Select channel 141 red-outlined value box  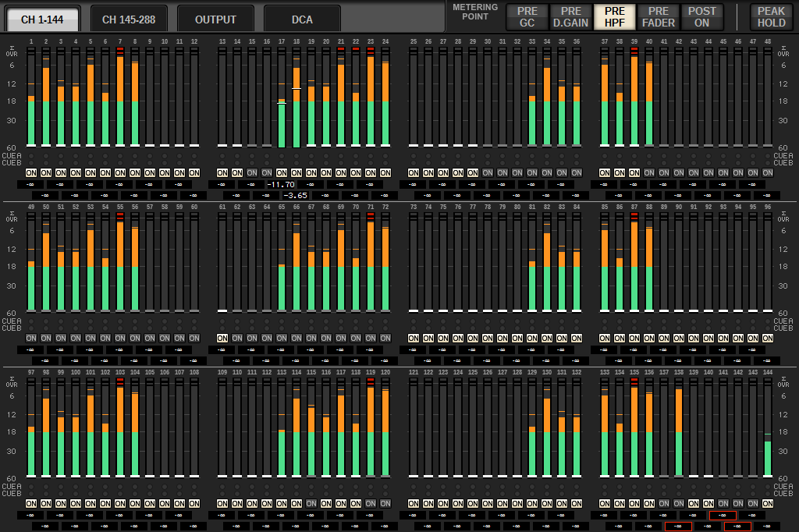[x=723, y=516]
